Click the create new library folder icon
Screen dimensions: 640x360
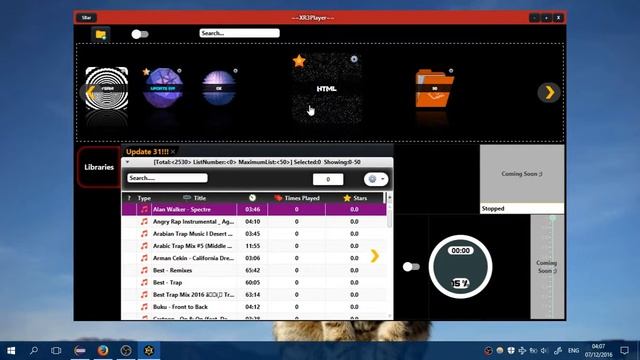100,34
